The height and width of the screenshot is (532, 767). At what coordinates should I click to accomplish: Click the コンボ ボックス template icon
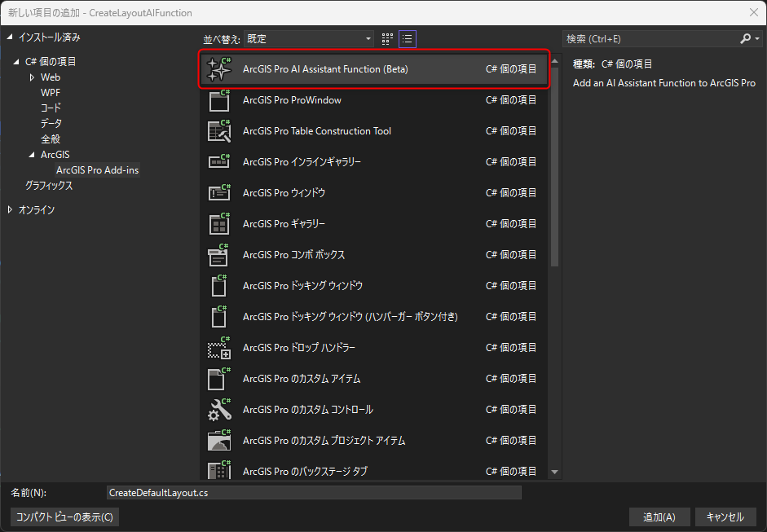218,255
